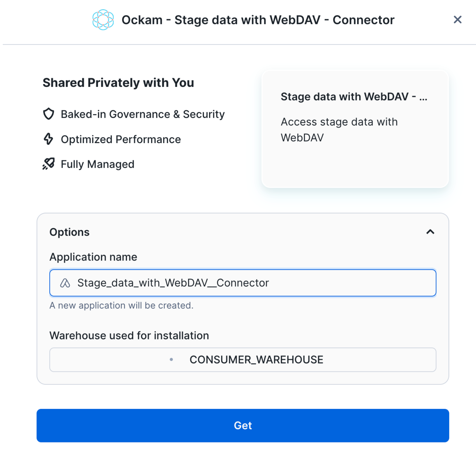Click the Options section header

click(x=70, y=232)
